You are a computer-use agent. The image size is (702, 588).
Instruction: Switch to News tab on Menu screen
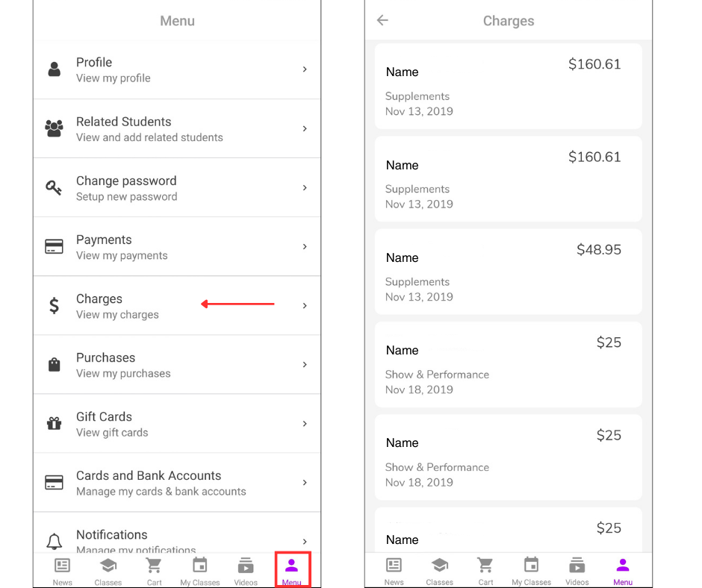[63, 571]
